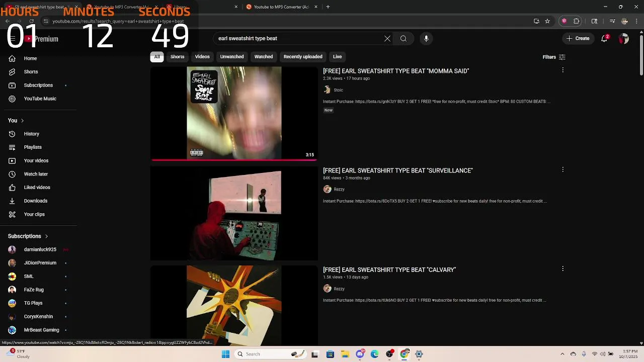Open a new browser tab with plus
This screenshot has width=644, height=362.
click(328, 7)
